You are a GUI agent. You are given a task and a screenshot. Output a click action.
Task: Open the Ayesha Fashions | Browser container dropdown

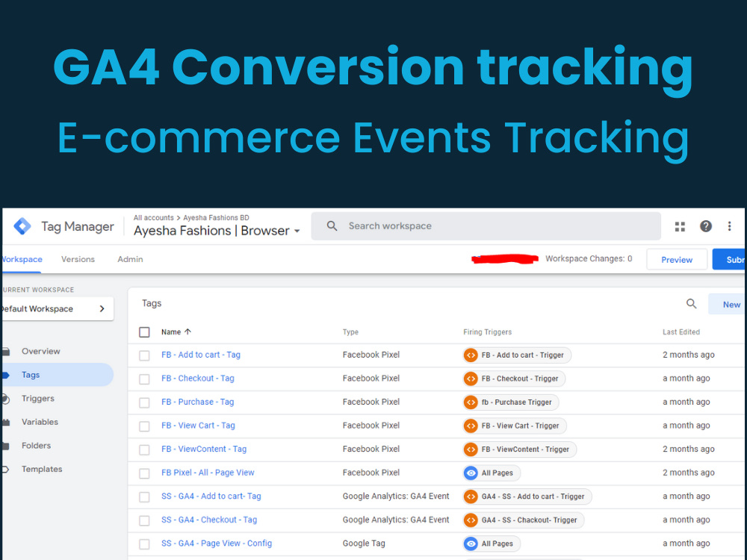(x=217, y=231)
